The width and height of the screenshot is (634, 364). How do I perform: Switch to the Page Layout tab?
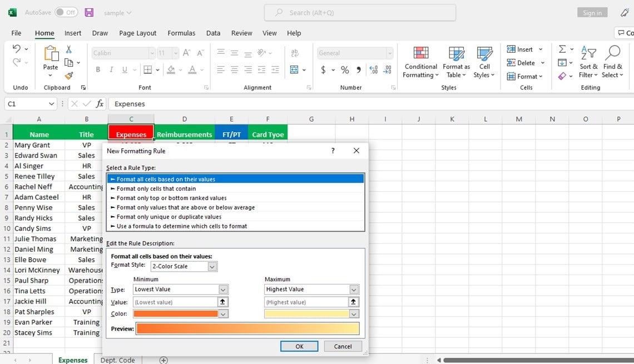coord(137,33)
